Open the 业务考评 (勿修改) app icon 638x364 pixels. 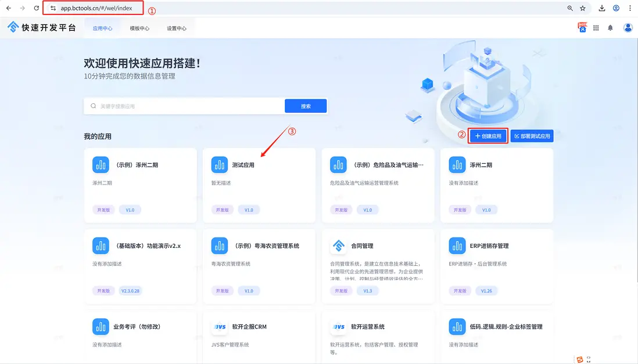point(101,327)
